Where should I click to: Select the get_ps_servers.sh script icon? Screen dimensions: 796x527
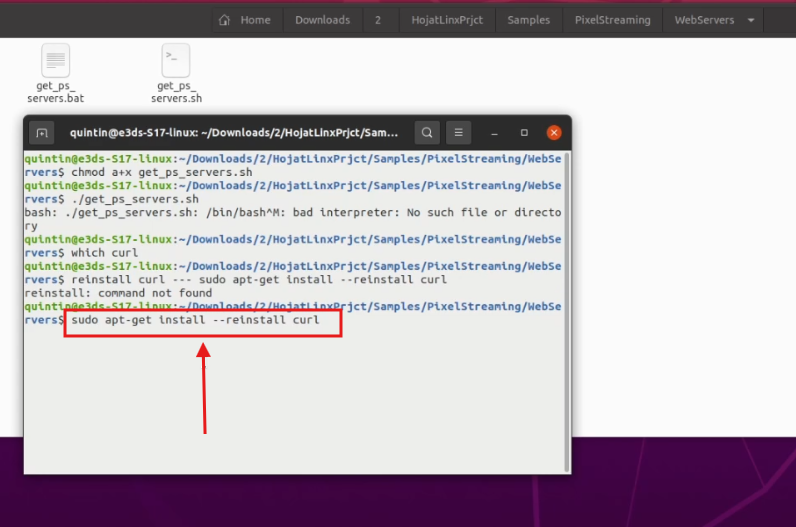176,61
